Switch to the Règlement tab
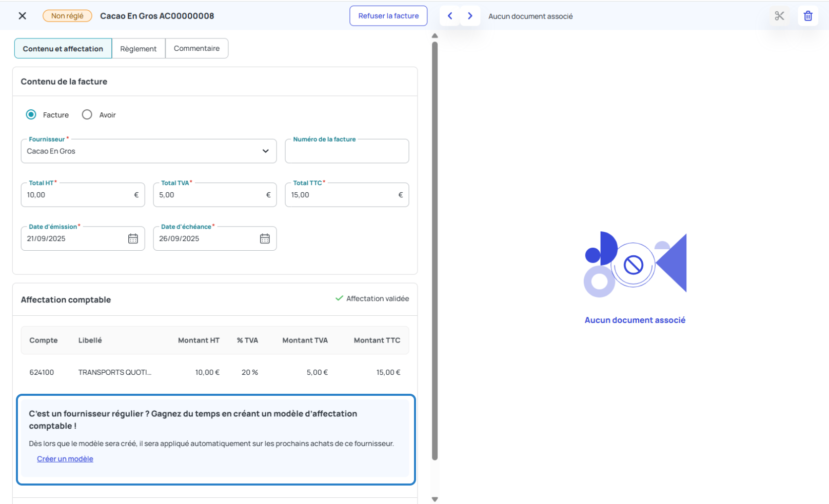 click(139, 49)
